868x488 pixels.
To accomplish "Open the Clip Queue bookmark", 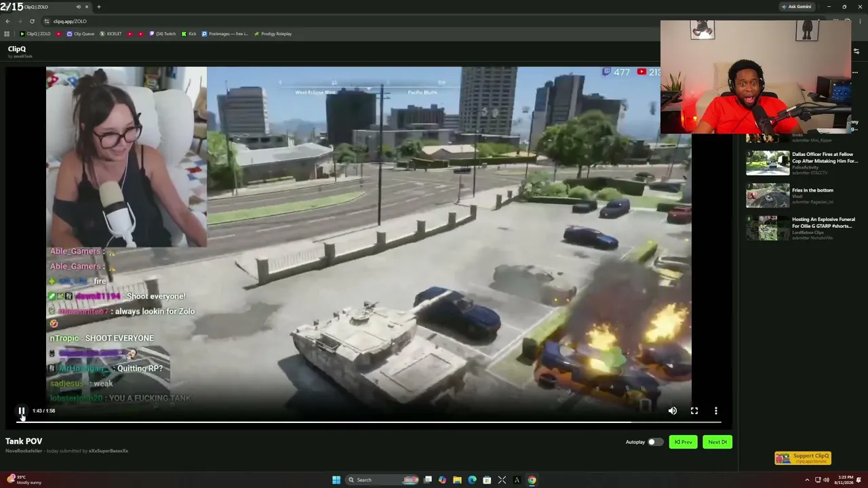I will click(x=81, y=34).
